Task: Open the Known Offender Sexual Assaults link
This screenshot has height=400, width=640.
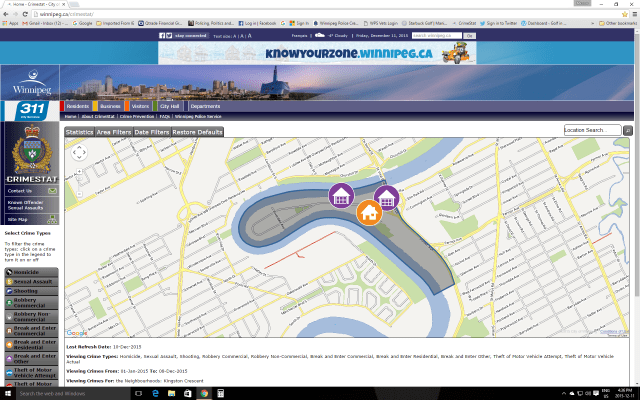Action: 27,204
